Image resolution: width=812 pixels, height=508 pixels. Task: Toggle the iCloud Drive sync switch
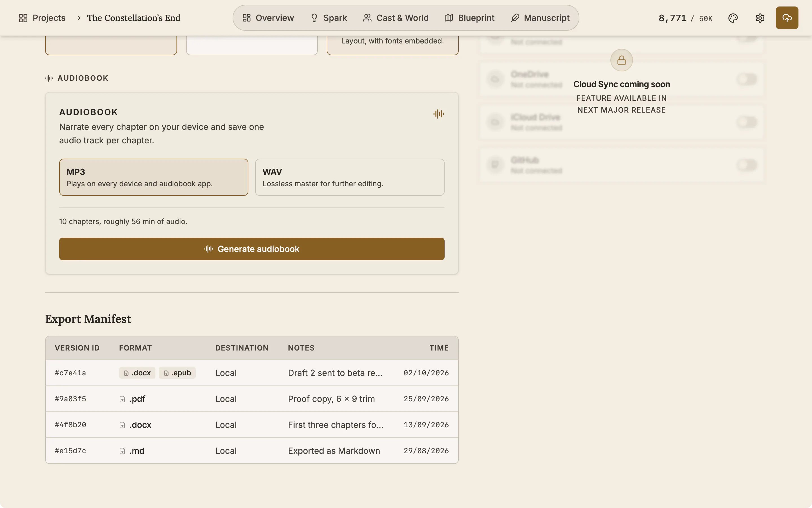pyautogui.click(x=747, y=122)
